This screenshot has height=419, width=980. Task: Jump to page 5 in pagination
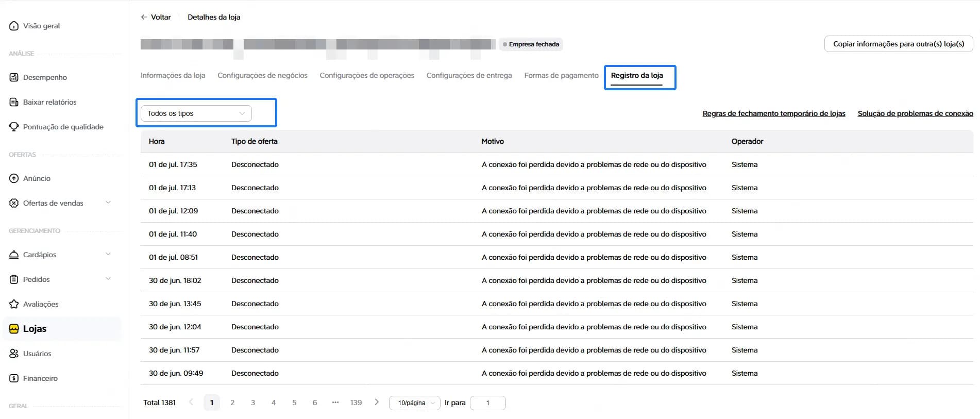point(294,403)
